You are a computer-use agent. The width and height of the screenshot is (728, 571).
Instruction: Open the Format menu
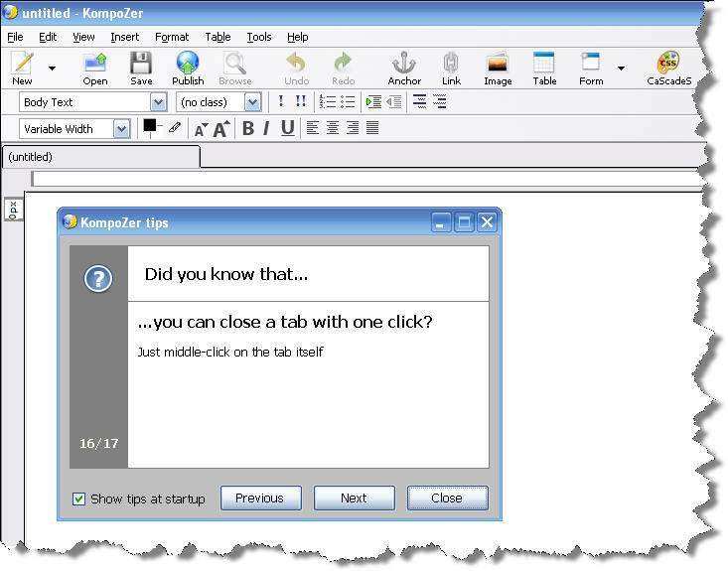pos(172,37)
